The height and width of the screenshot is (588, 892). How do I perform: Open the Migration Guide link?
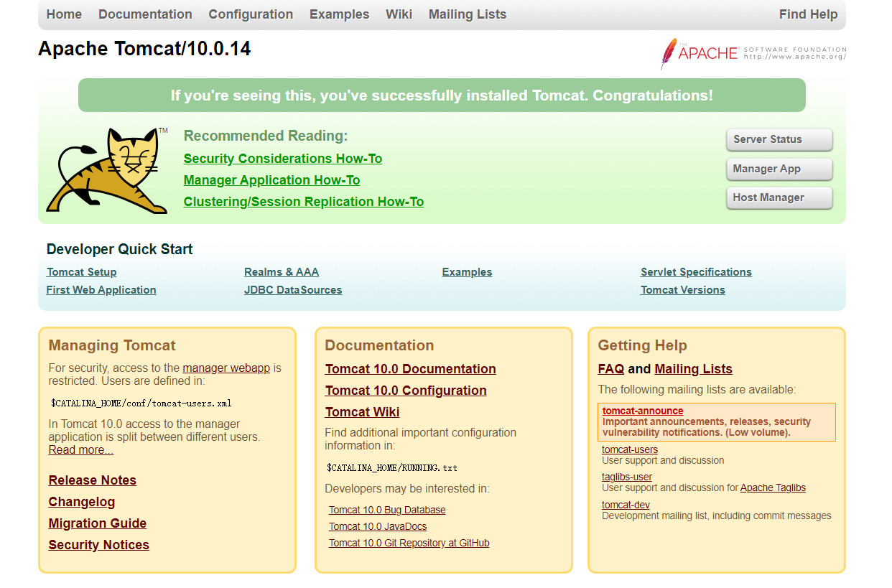point(98,523)
